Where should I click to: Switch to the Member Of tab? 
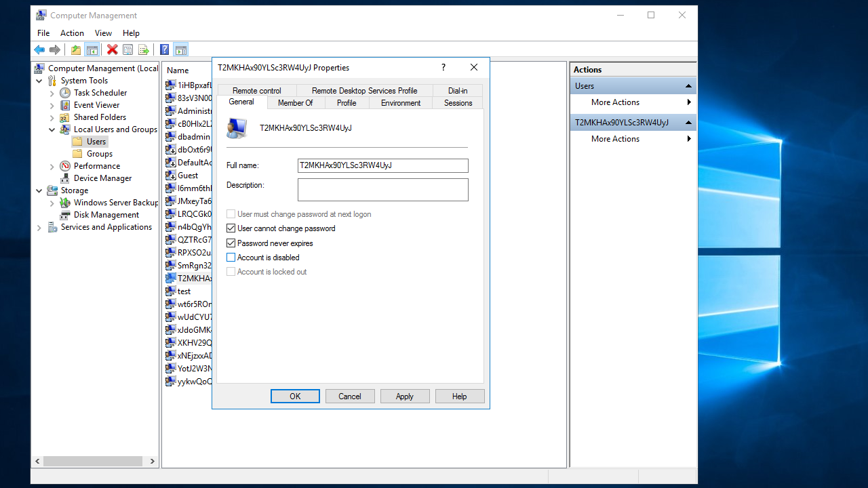click(295, 103)
